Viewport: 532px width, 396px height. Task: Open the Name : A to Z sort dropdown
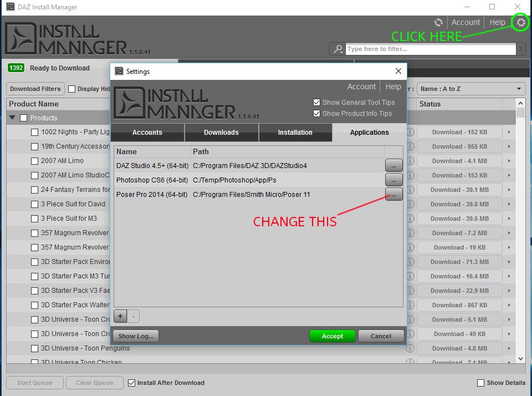pyautogui.click(x=471, y=89)
